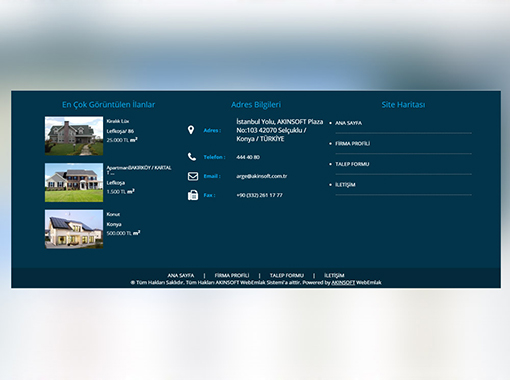This screenshot has height=380, width=510.
Task: Click the telephone handset icon
Action: click(192, 157)
